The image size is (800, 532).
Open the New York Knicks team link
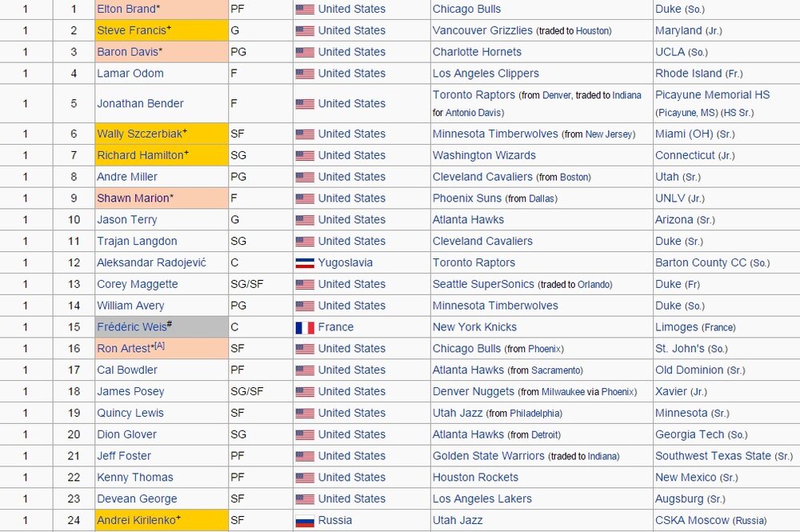(x=474, y=326)
